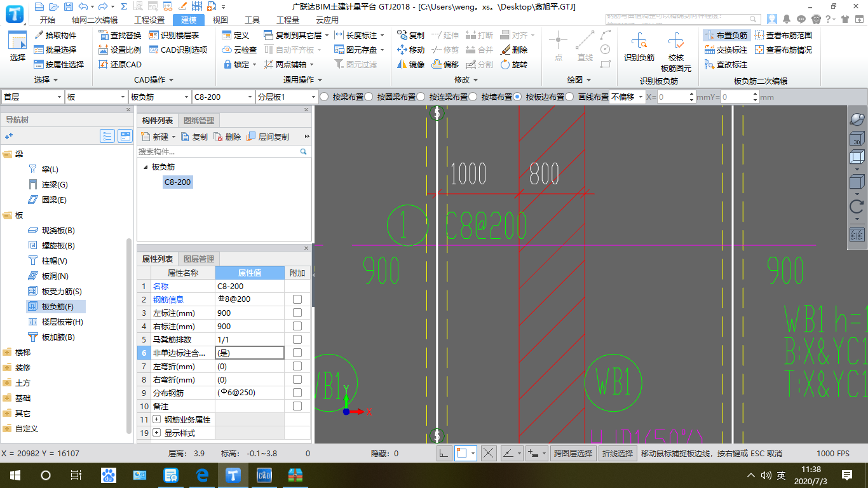868x488 pixels.
Task: Click 云检查 cloud check tool
Action: (x=240, y=50)
